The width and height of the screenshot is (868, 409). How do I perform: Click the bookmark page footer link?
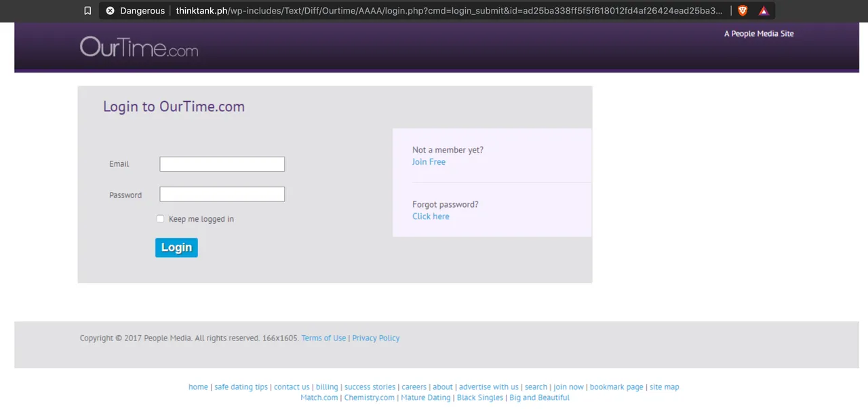coord(616,387)
